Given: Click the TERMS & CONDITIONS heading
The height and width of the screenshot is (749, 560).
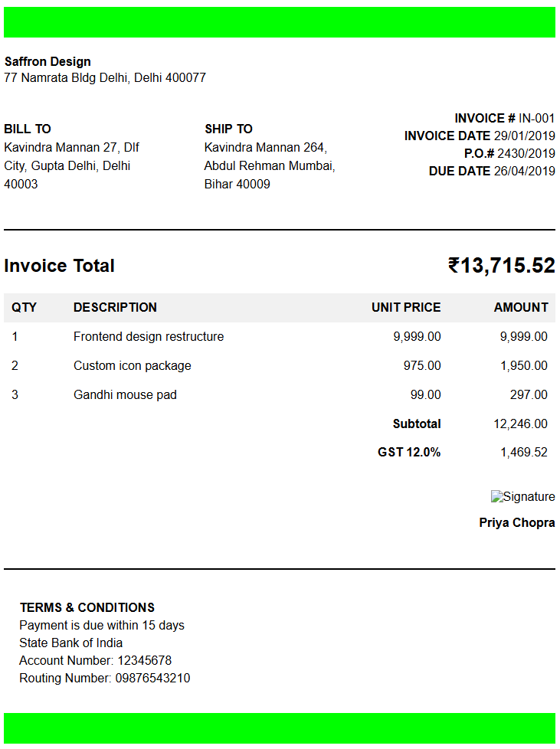Looking at the screenshot, I should [x=87, y=607].
